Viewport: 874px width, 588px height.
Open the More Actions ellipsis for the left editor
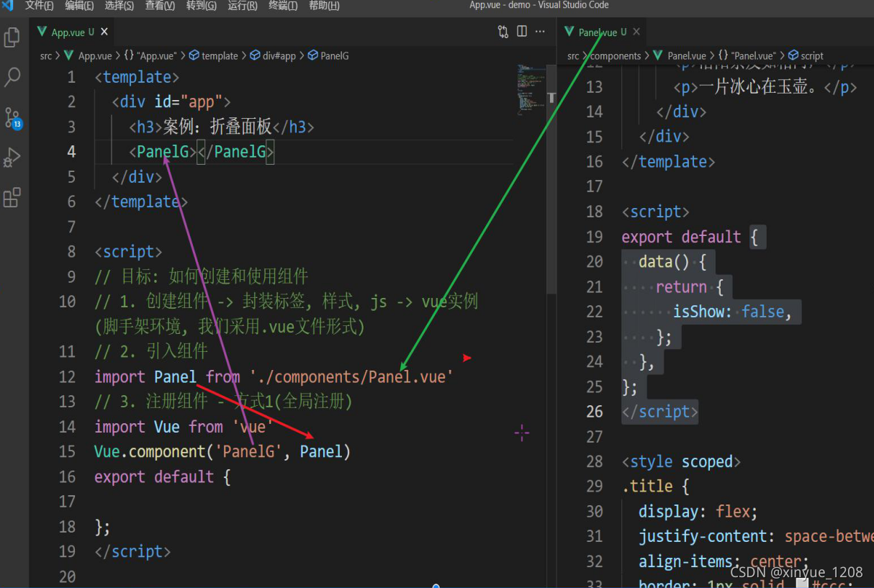(x=541, y=32)
